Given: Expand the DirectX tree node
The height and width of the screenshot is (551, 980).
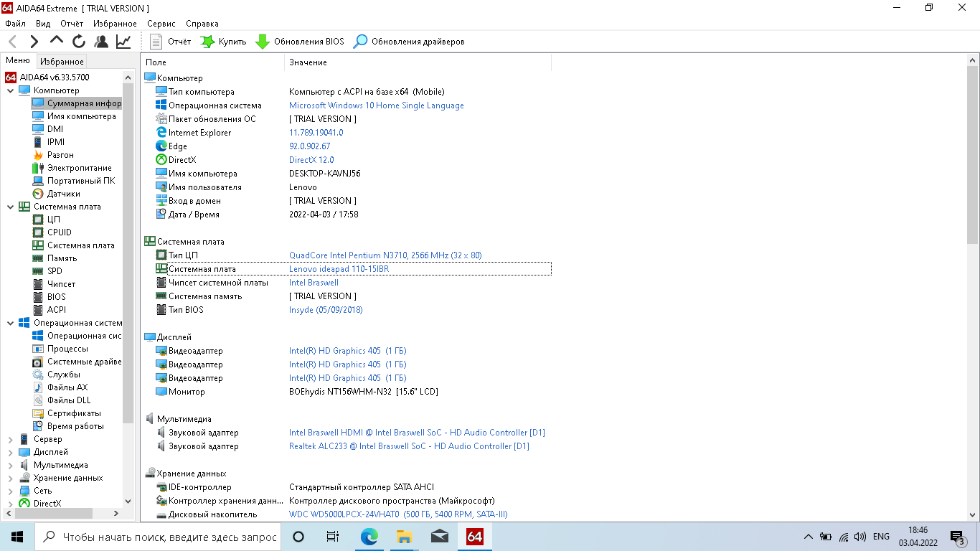Looking at the screenshot, I should (11, 504).
